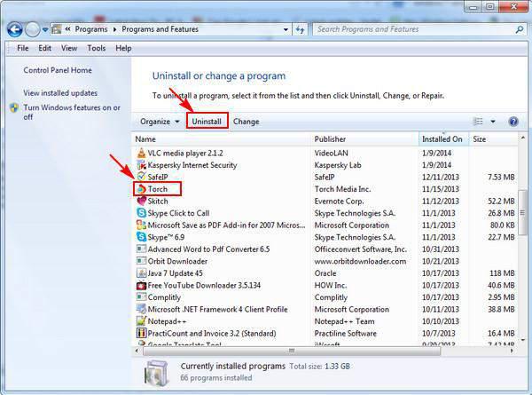Click the 'Programs' breadcrumb in address bar

91,29
